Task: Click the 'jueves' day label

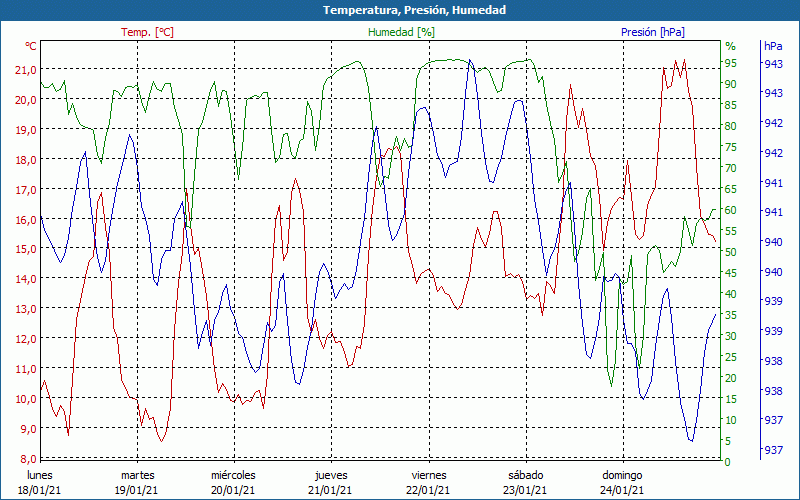Action: click(x=331, y=476)
